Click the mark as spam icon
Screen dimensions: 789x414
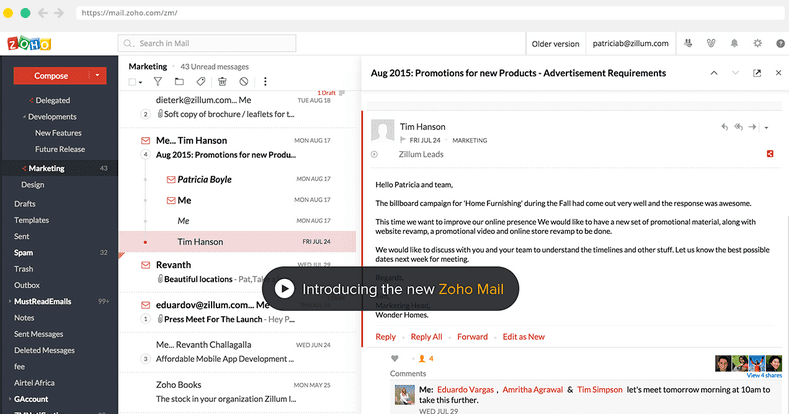click(x=244, y=81)
